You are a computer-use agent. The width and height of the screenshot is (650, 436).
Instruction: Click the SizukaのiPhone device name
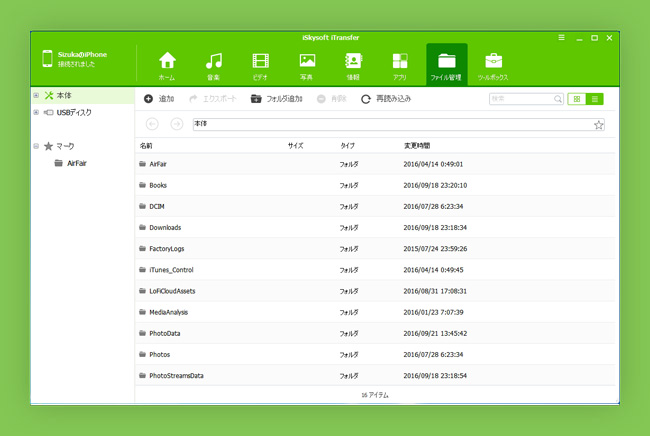(x=82, y=54)
